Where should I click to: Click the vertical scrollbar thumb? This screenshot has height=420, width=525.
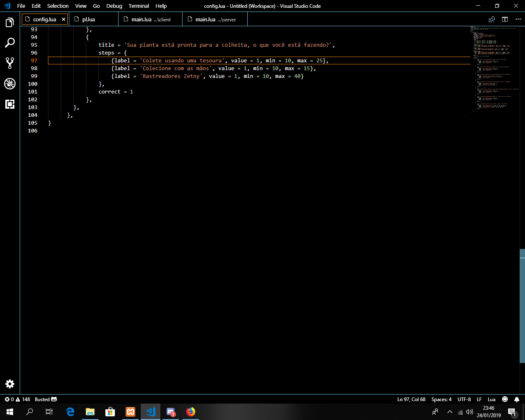pos(522,306)
